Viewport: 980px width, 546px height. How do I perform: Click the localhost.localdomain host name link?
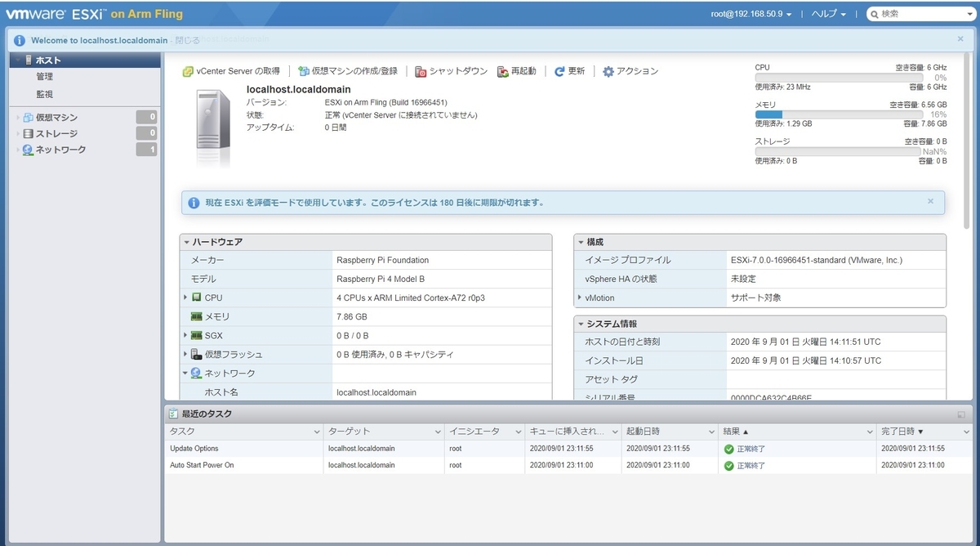coord(298,89)
